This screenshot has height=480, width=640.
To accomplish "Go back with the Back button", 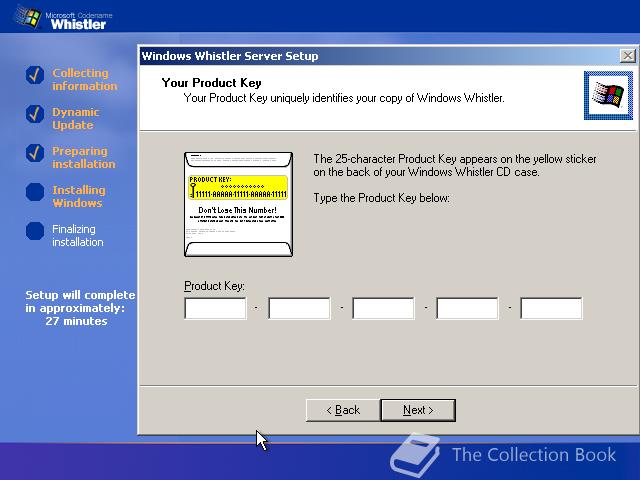I will tap(343, 410).
